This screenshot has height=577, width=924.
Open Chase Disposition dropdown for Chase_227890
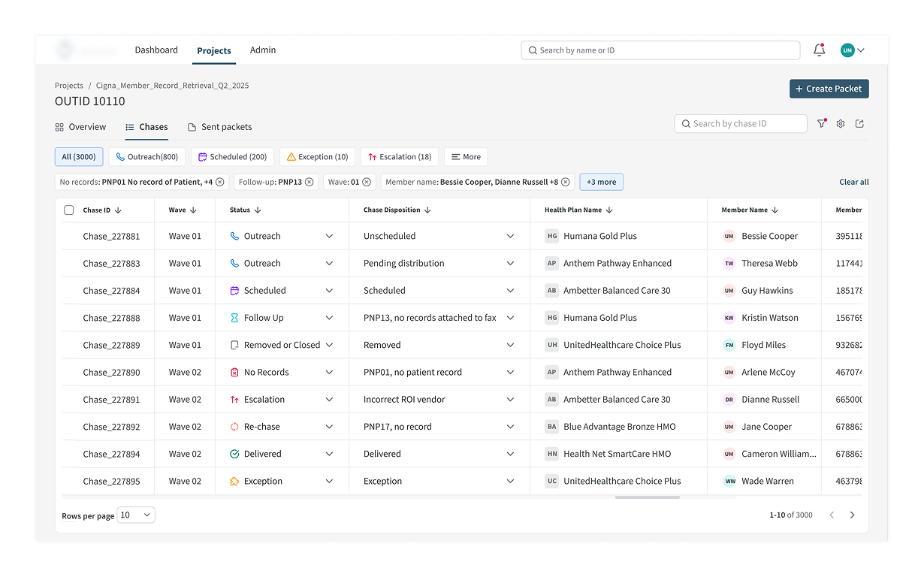tap(510, 373)
